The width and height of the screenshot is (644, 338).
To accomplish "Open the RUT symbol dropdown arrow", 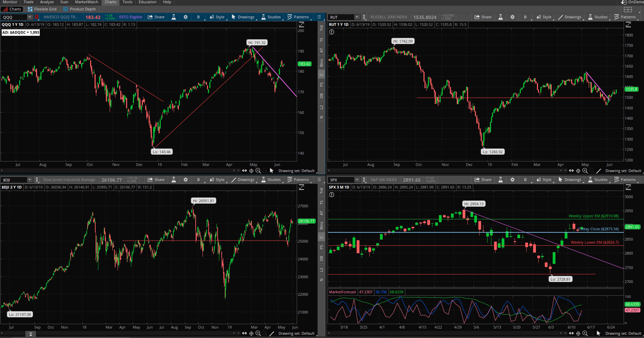I will pyautogui.click(x=357, y=17).
